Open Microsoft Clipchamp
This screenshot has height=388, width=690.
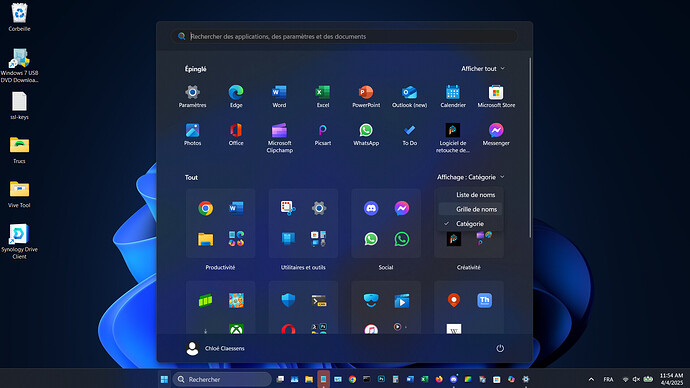click(x=279, y=138)
